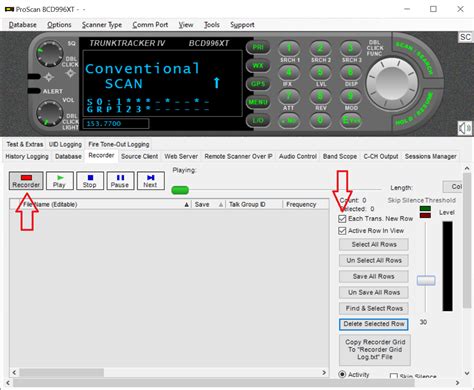Viewport: 474px width, 390px height.
Task: Click the Talk Group ID column header
Action: pos(254,204)
